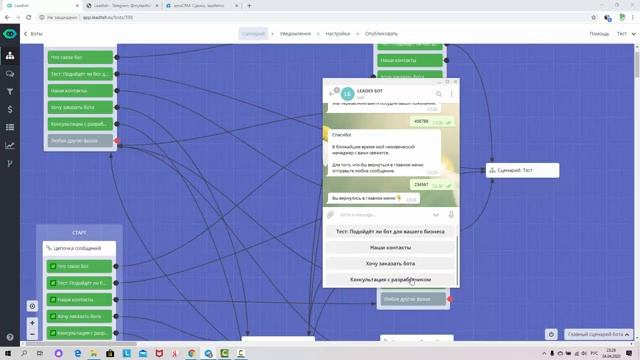Click red connector dot of top-left block

tap(117, 141)
